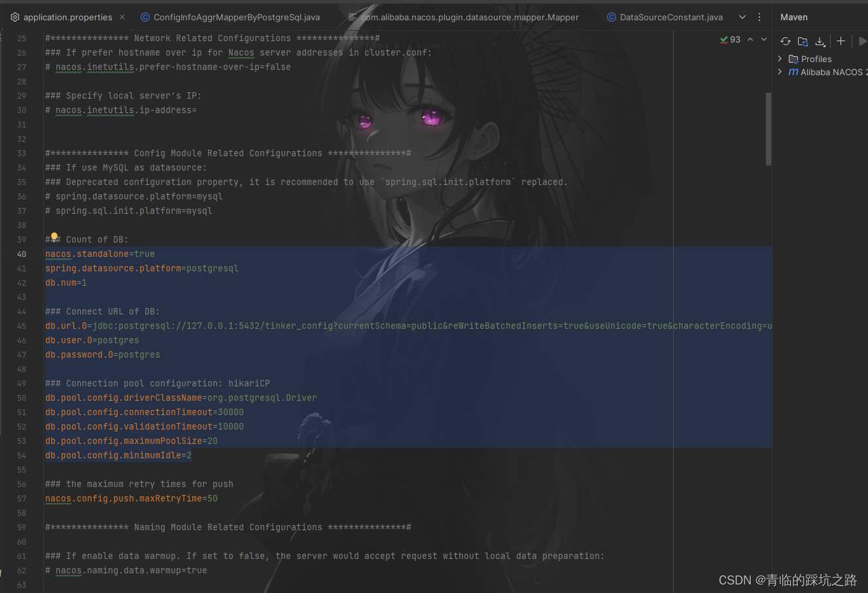The height and width of the screenshot is (593, 868).
Task: Click the db.password.0=postgres line
Action: (x=103, y=354)
